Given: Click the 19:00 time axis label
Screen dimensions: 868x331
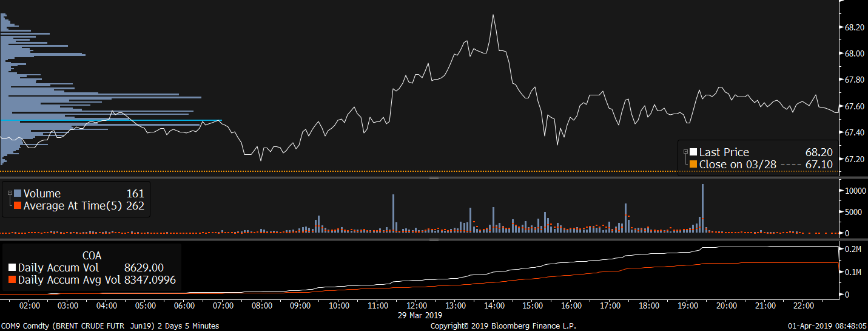Looking at the screenshot, I should pos(687,306).
